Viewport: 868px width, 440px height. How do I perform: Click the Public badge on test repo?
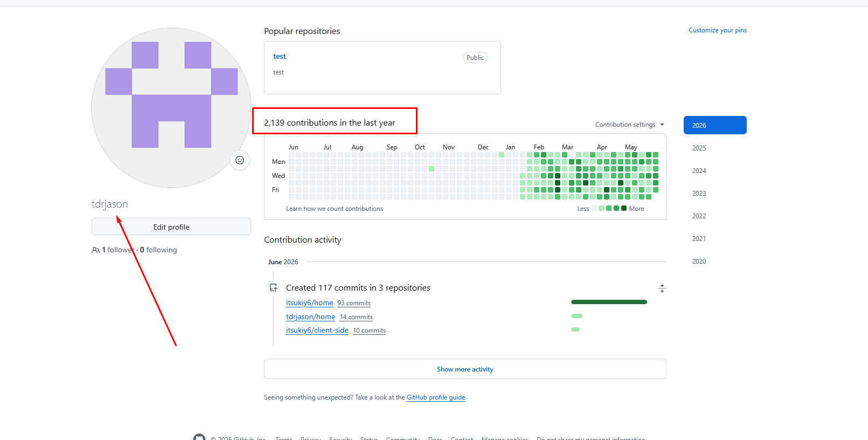[x=475, y=58]
